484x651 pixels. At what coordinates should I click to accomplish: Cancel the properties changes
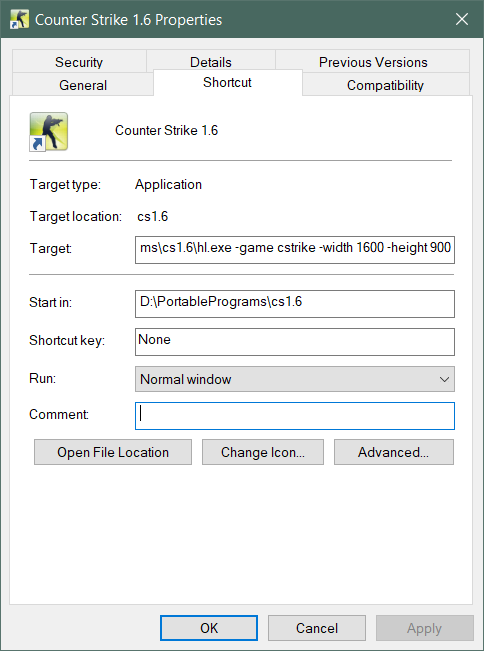(x=317, y=628)
